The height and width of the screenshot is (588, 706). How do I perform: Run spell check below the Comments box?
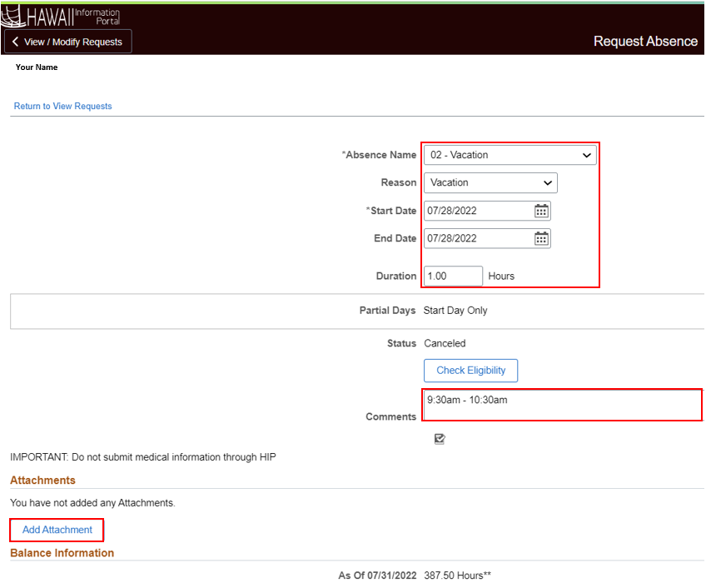pos(440,439)
